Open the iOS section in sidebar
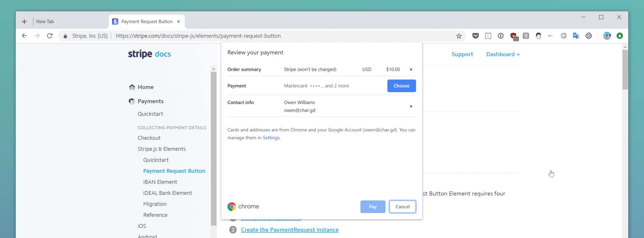This screenshot has height=238, width=644. point(142,226)
